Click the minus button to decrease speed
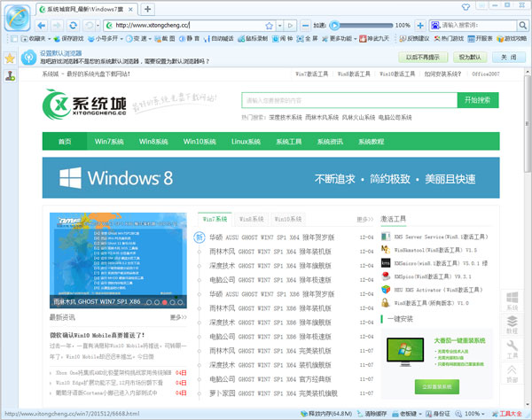532x420 pixels. (305, 26)
